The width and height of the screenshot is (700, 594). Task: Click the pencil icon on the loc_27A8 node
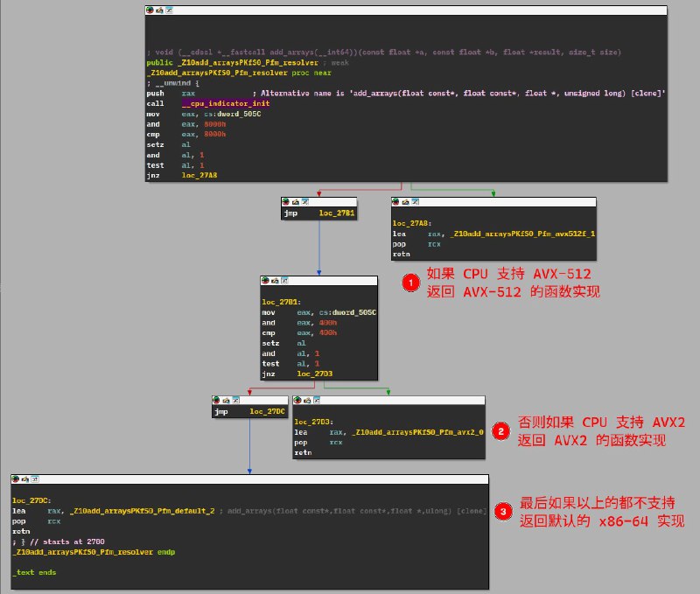407,201
